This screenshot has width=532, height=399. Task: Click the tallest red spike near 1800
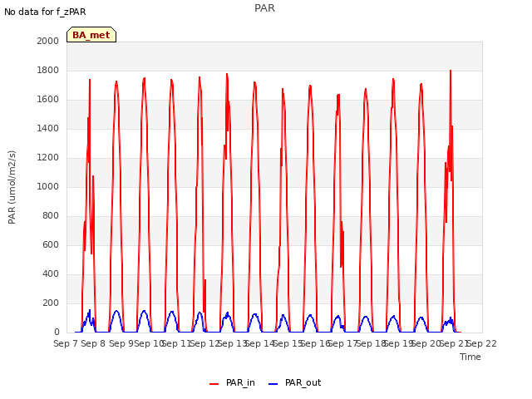click(451, 71)
